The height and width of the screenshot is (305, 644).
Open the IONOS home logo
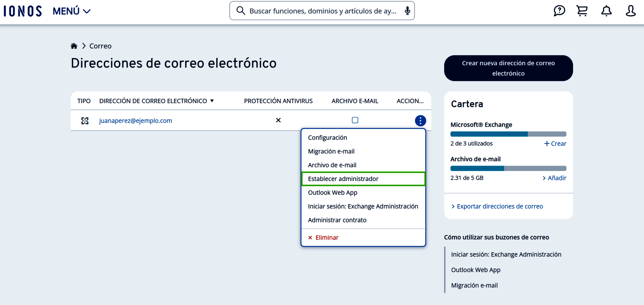point(22,10)
